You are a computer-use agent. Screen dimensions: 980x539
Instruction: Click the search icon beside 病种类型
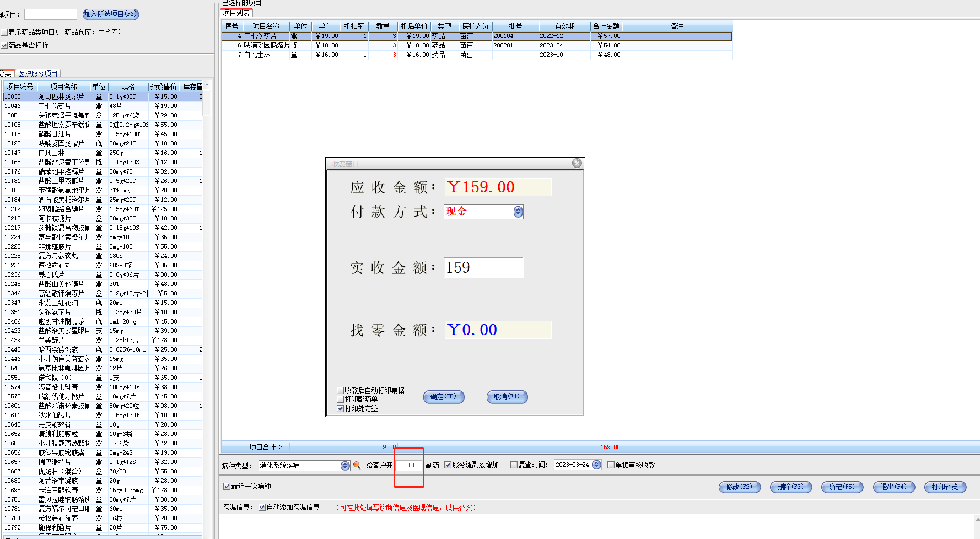click(357, 465)
